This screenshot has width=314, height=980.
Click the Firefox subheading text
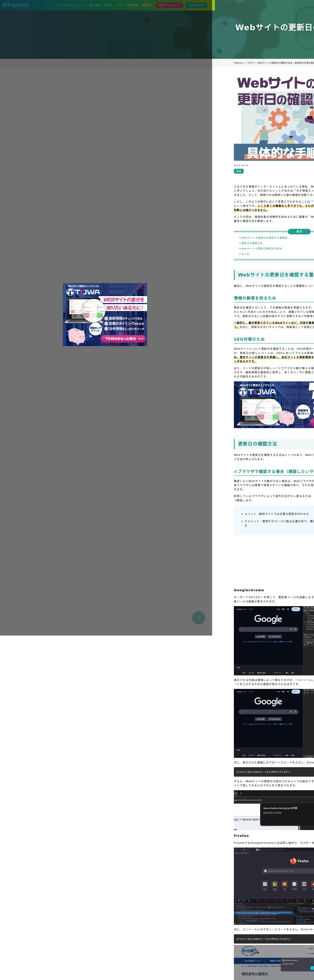241,836
